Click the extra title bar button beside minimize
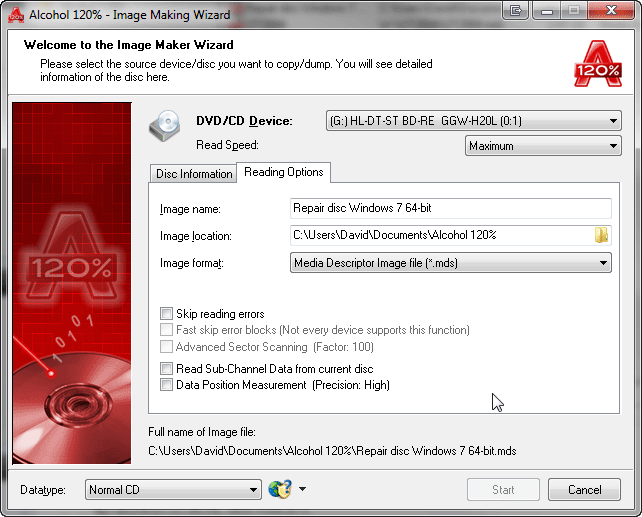 [515, 10]
